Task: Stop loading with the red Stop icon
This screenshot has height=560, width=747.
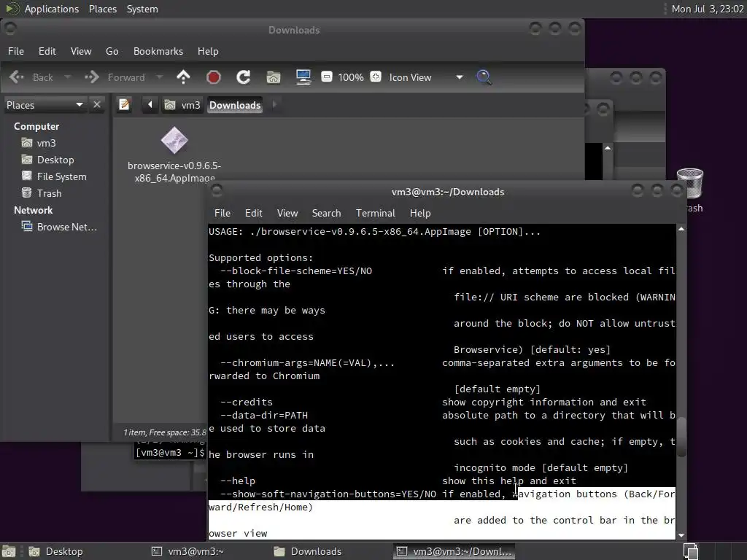Action: tap(214, 77)
